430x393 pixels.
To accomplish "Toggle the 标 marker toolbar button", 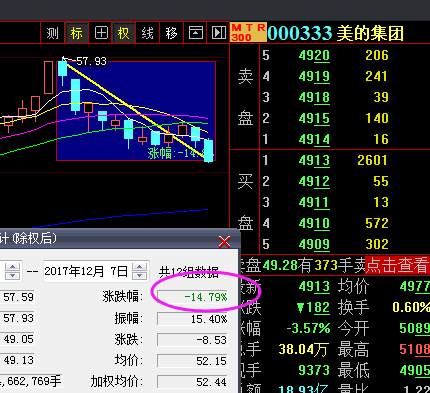I will [77, 33].
